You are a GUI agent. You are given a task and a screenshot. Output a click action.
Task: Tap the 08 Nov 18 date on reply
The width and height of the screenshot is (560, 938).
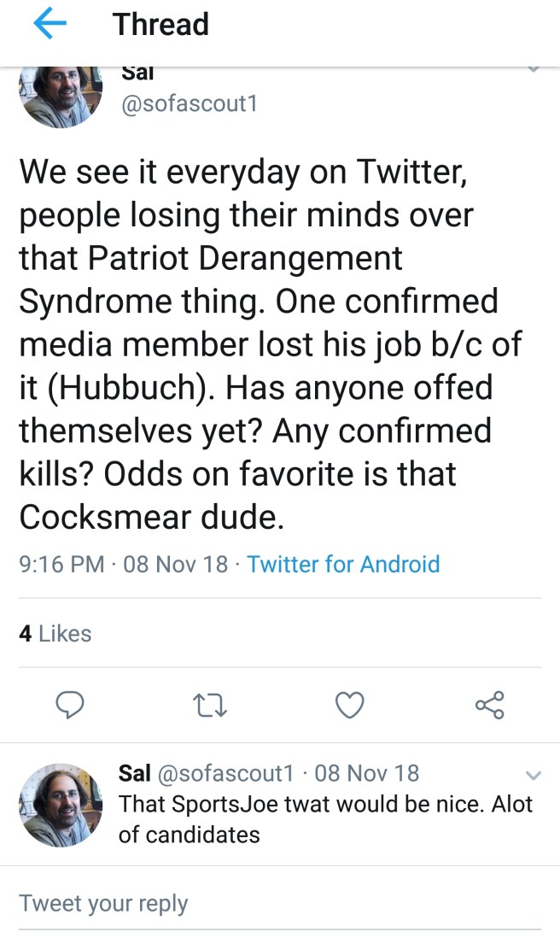point(367,774)
